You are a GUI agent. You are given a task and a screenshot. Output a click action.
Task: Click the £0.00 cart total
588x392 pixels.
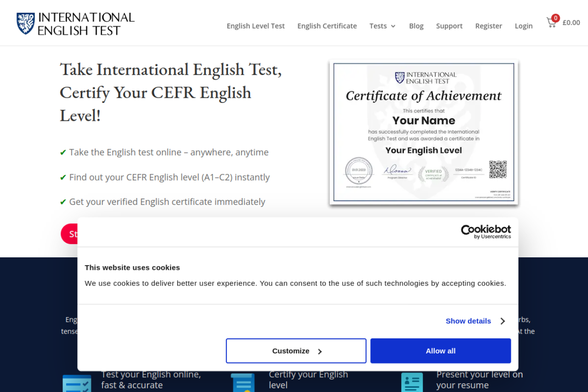coord(571,23)
